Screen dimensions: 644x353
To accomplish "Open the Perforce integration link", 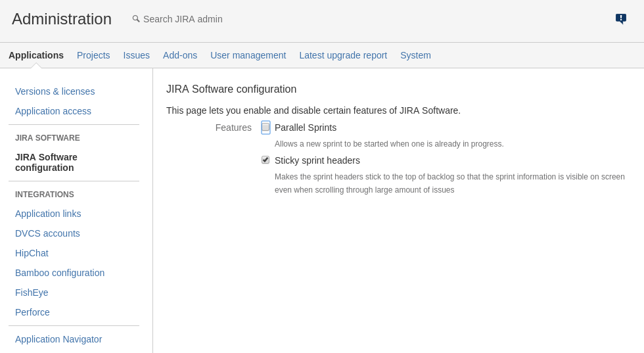I will [32, 312].
